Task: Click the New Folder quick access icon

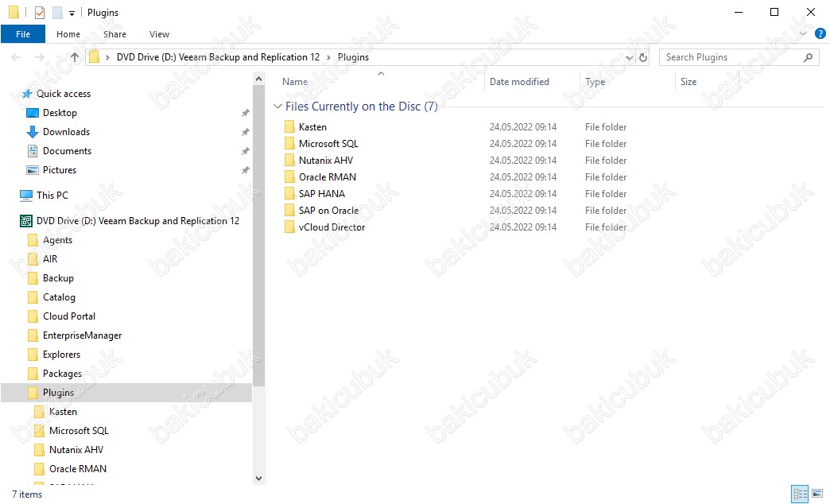Action: coord(57,12)
